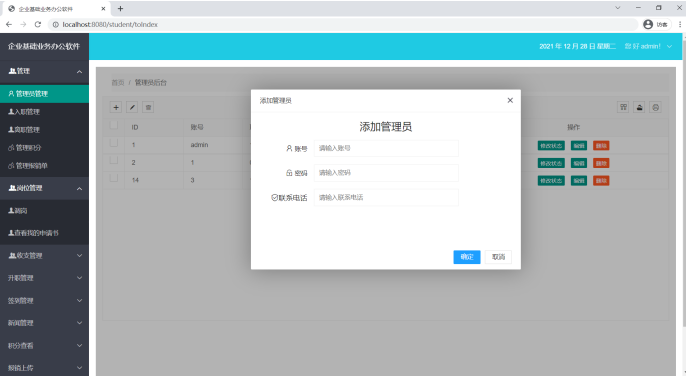
Task: Open the tab search chevron in title bar
Action: [618, 8]
